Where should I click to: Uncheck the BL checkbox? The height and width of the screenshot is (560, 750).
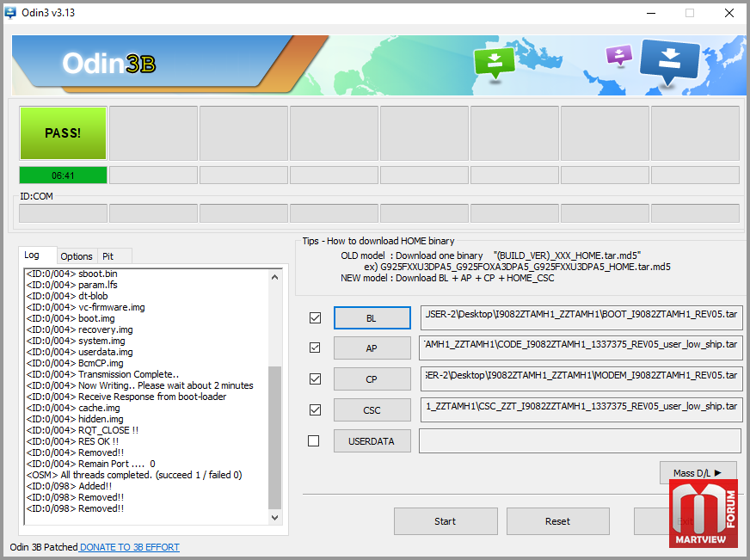point(315,317)
